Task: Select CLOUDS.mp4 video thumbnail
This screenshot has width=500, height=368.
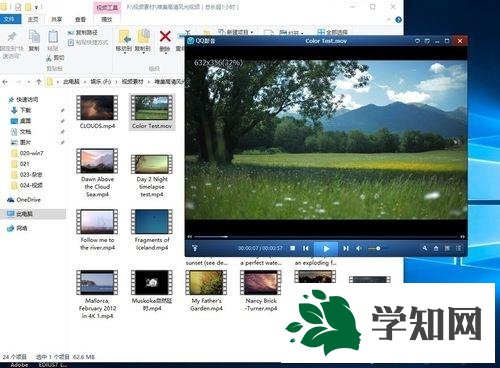Action: coord(97,108)
